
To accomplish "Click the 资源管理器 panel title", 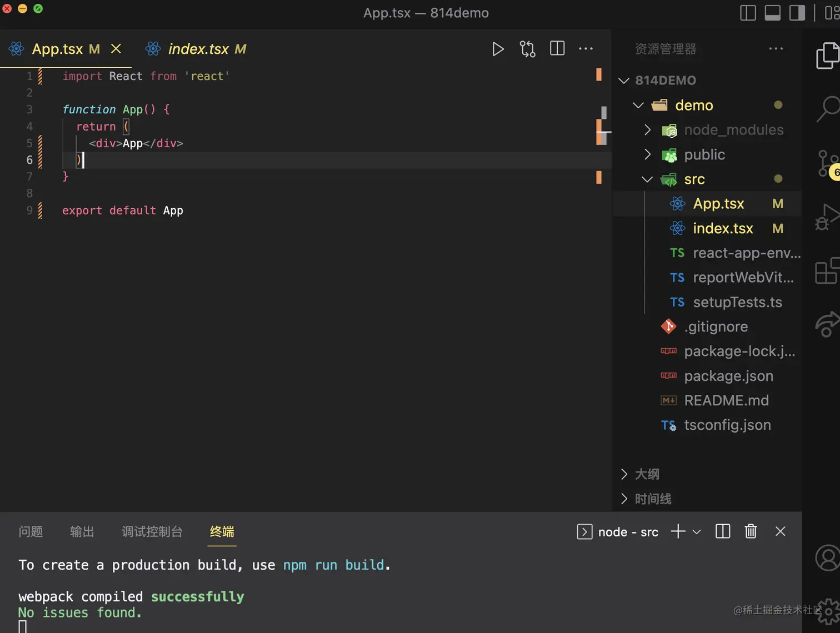I will coord(666,49).
